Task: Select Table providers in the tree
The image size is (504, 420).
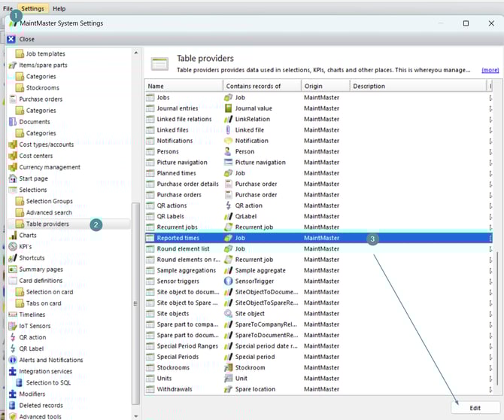Action: click(47, 224)
